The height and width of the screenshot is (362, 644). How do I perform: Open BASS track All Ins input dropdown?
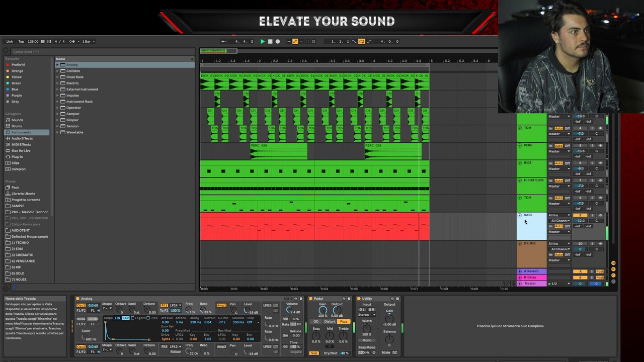[x=559, y=215]
